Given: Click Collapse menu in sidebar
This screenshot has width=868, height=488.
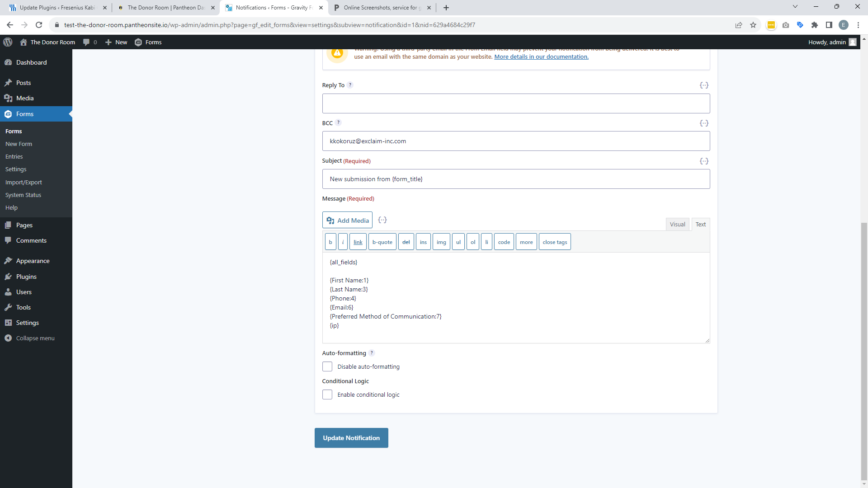Looking at the screenshot, I should [x=36, y=338].
